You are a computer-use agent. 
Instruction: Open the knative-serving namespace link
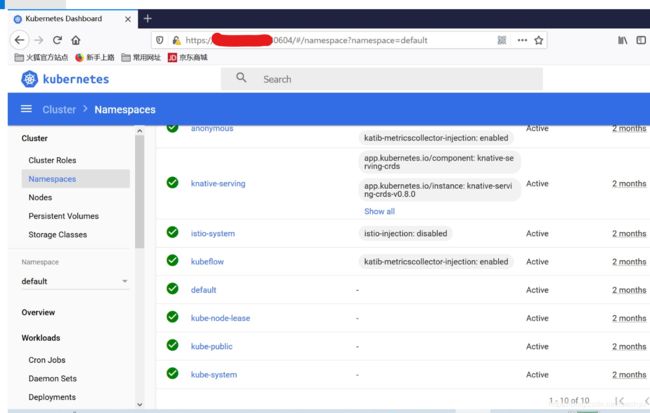218,183
